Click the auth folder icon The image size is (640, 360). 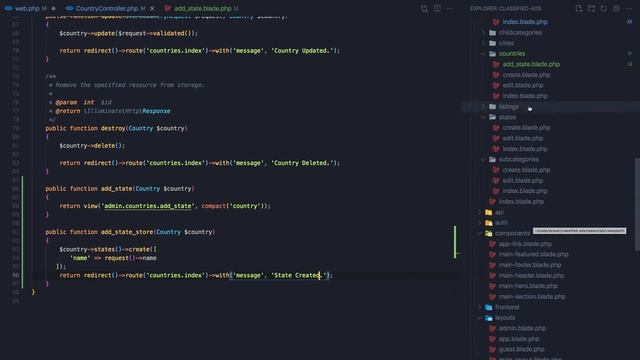489,223
